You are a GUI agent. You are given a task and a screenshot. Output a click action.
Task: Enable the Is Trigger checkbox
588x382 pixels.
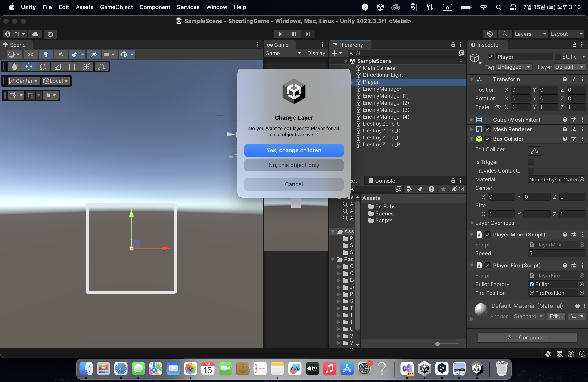pyautogui.click(x=531, y=162)
